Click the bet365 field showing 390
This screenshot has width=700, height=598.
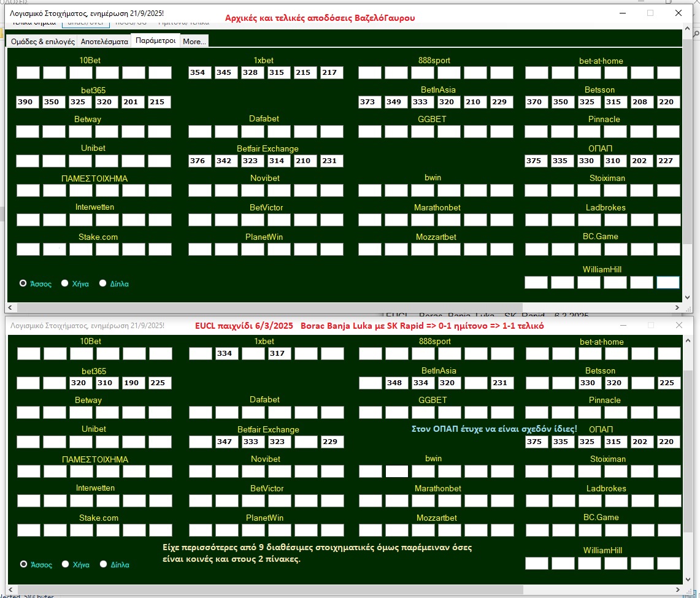[x=28, y=102]
